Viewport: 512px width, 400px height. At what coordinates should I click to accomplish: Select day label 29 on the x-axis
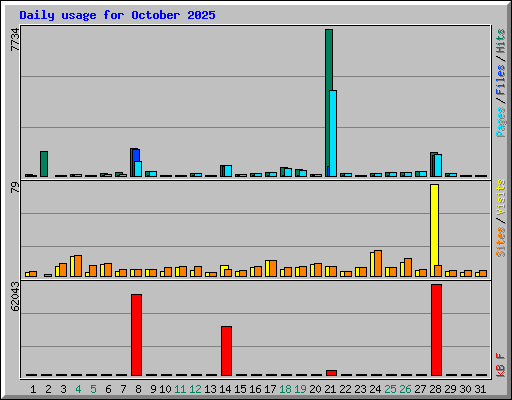pyautogui.click(x=450, y=389)
